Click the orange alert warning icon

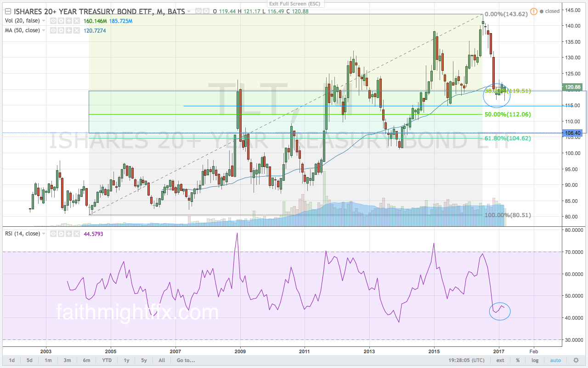(534, 11)
